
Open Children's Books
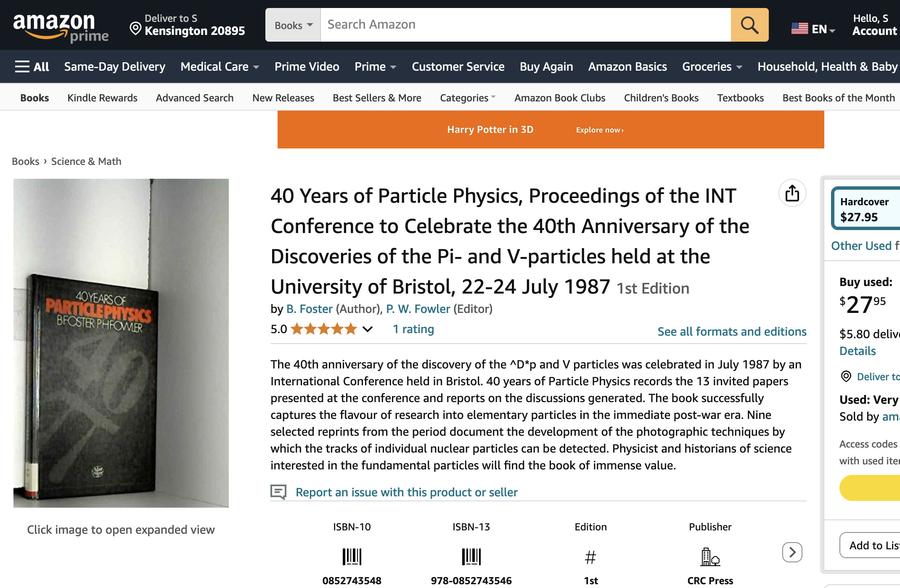point(661,98)
